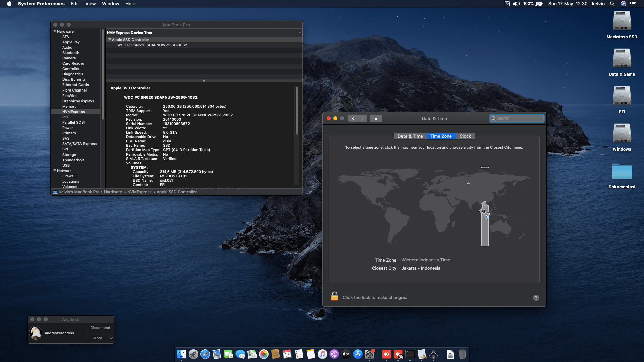Open Spotlight search in the menu bar

point(612,4)
